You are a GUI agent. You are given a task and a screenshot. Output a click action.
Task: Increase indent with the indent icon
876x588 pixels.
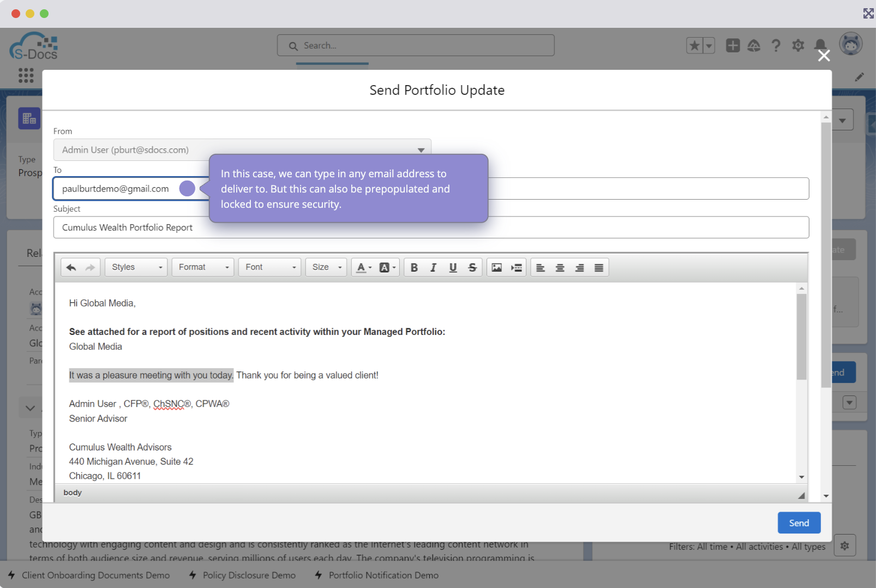(x=516, y=267)
